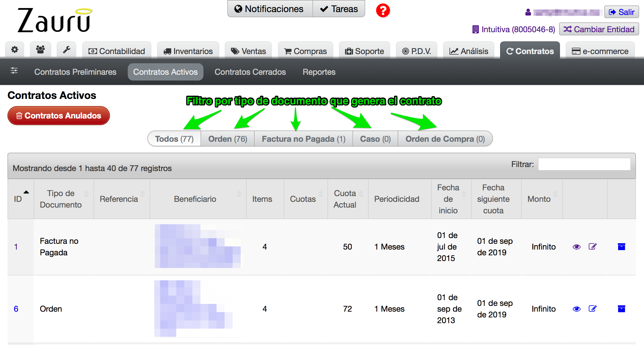Click the Filtrar search field
The height and width of the screenshot is (345, 644).
pyautogui.click(x=584, y=164)
